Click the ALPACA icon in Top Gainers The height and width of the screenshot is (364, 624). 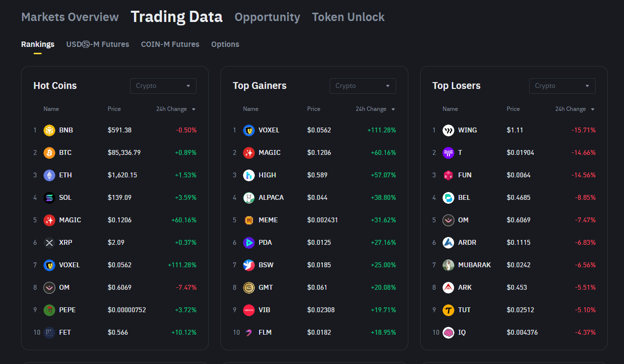click(x=249, y=197)
